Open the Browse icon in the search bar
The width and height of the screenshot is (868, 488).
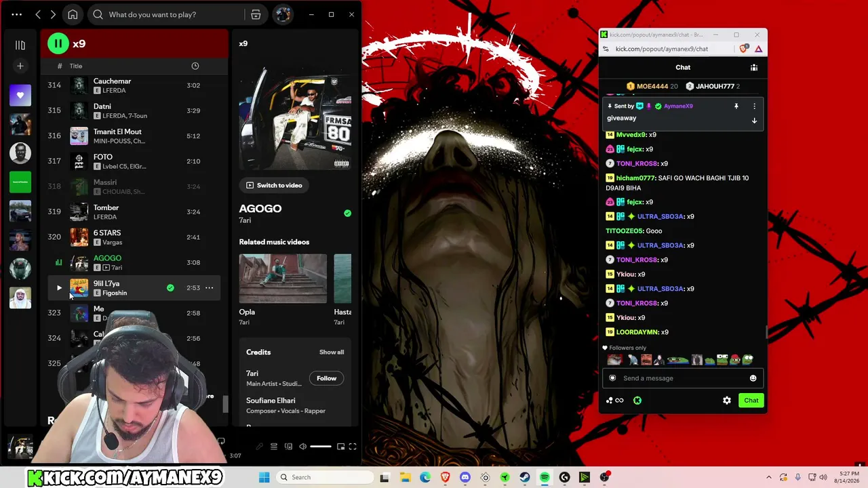click(256, 14)
